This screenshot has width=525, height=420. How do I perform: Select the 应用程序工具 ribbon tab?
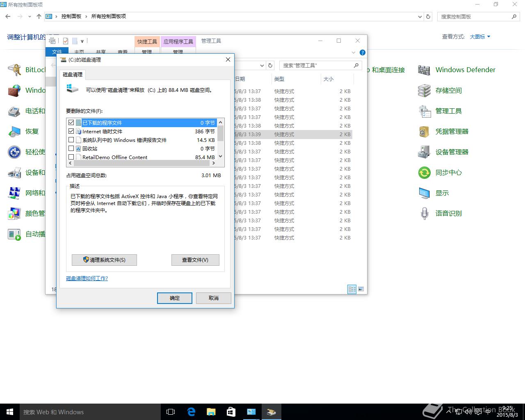(x=178, y=41)
